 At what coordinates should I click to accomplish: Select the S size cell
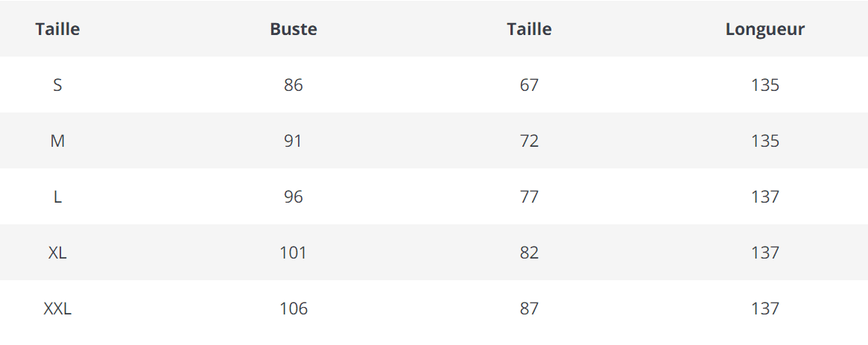[x=57, y=85]
